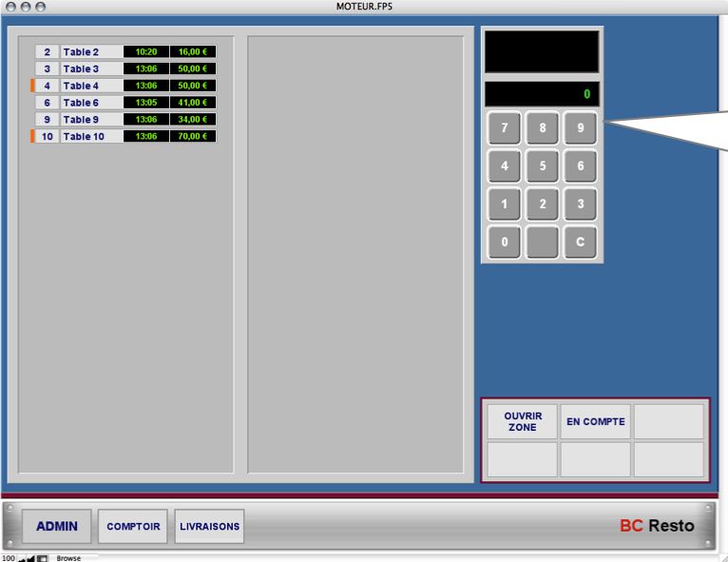The image size is (728, 562).
Task: Click the Browse mode indicator in status bar
Action: click(x=68, y=558)
